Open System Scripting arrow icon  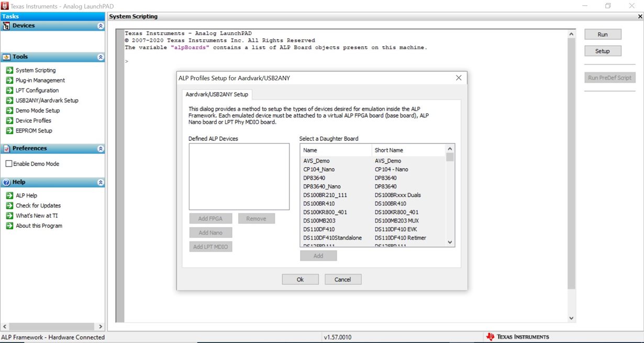click(x=9, y=70)
